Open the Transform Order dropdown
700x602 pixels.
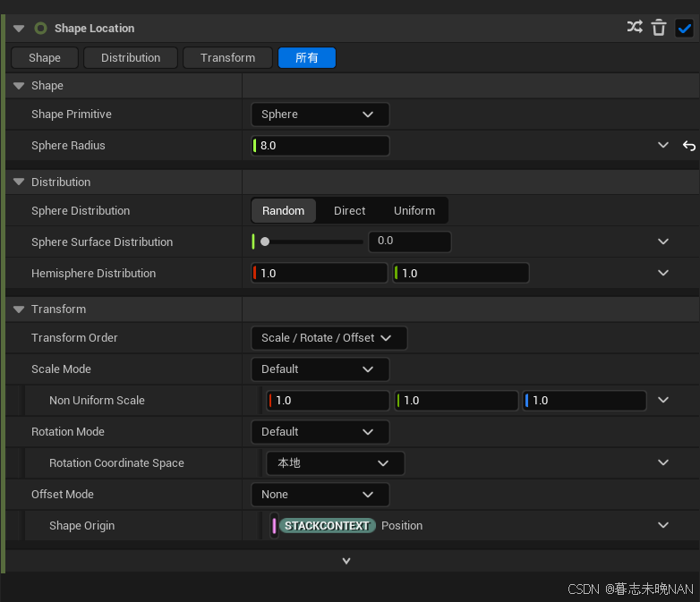[x=329, y=338]
